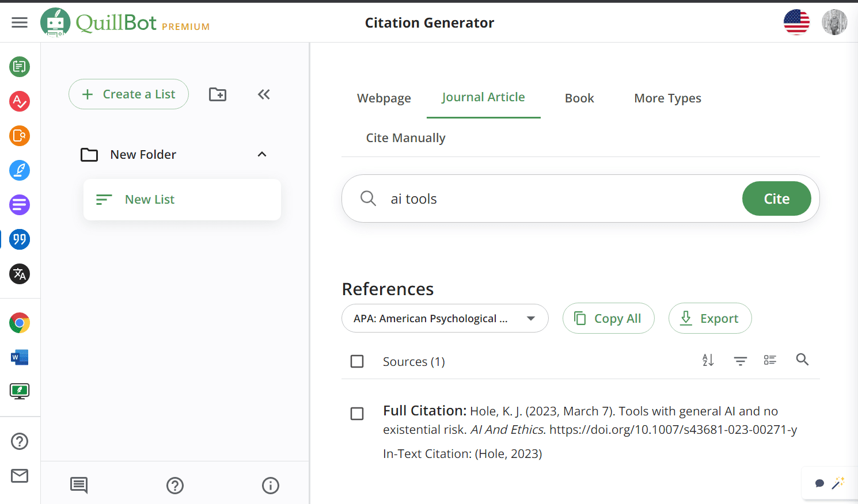
Task: Click the QuillBot logo
Action: pos(98,22)
